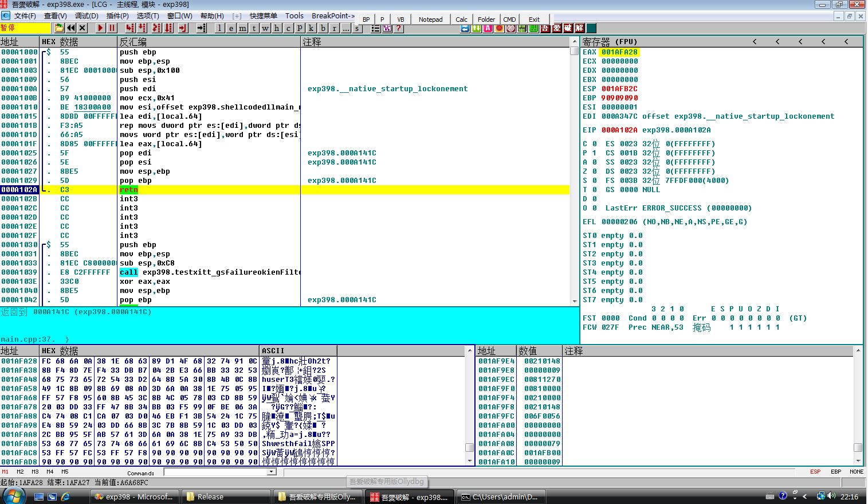Open the 调试(D) menu
This screenshot has height=504, width=868.
87,15
